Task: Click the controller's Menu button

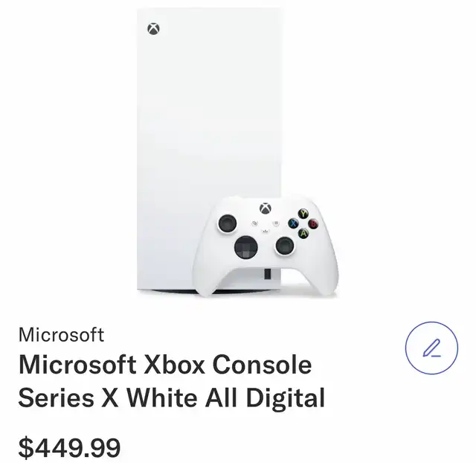Action: (276, 223)
